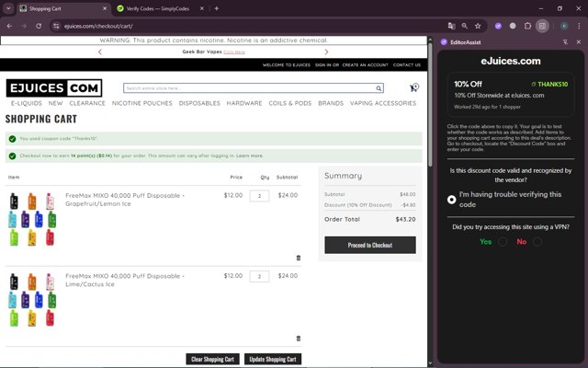588x368 pixels.
Task: Click Learn more about reward points
Action: [x=249, y=155]
